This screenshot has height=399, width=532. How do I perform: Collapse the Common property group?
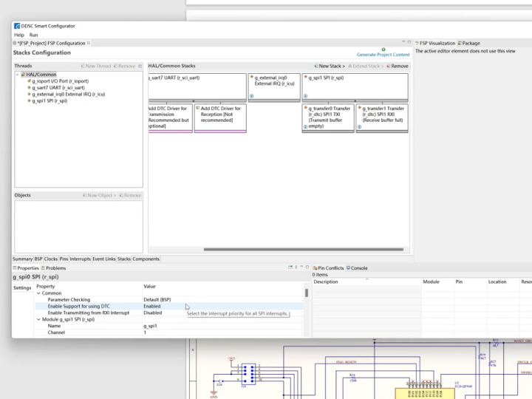[38, 293]
